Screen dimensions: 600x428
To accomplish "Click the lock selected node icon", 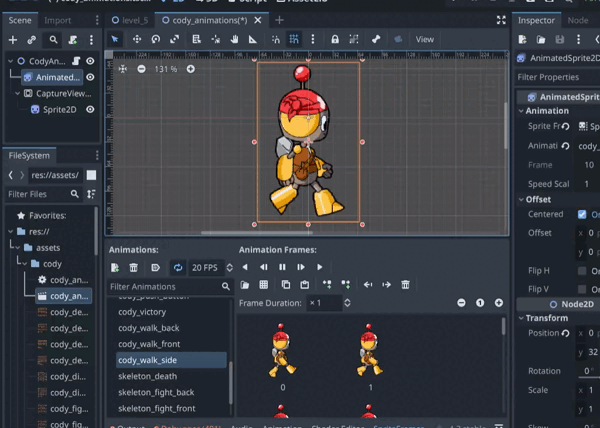I will [336, 39].
